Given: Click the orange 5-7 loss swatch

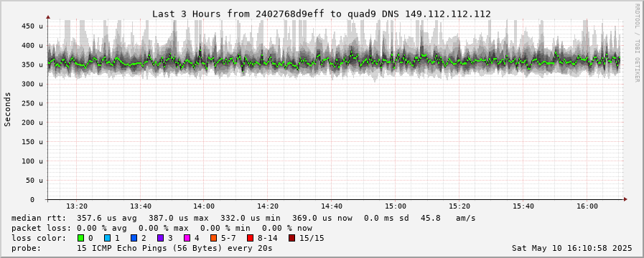Looking at the screenshot, I should pos(213,238).
